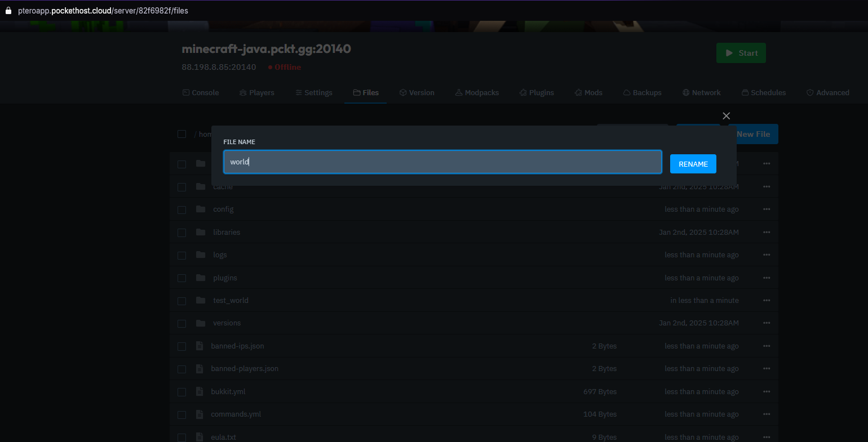
Task: Switch to the Console tab
Action: pos(201,92)
